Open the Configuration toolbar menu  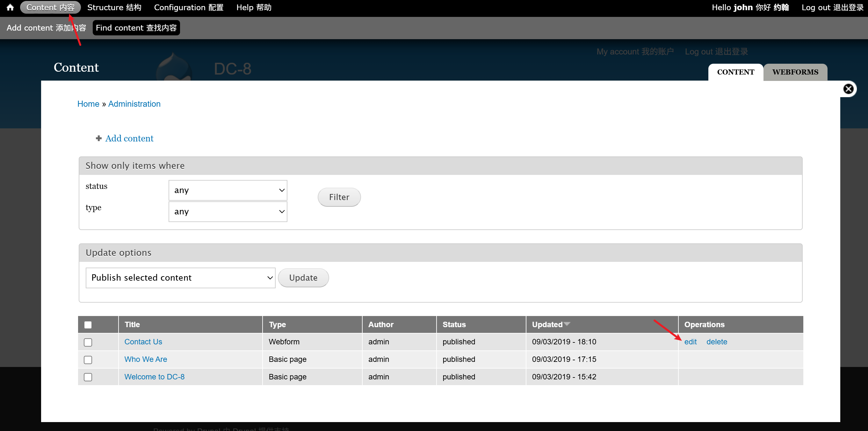pyautogui.click(x=189, y=7)
